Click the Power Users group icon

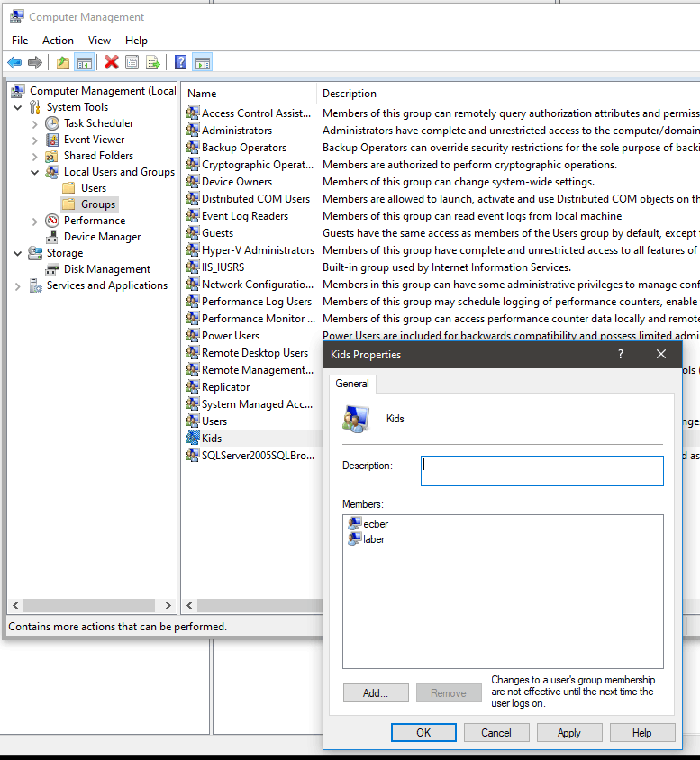(193, 335)
